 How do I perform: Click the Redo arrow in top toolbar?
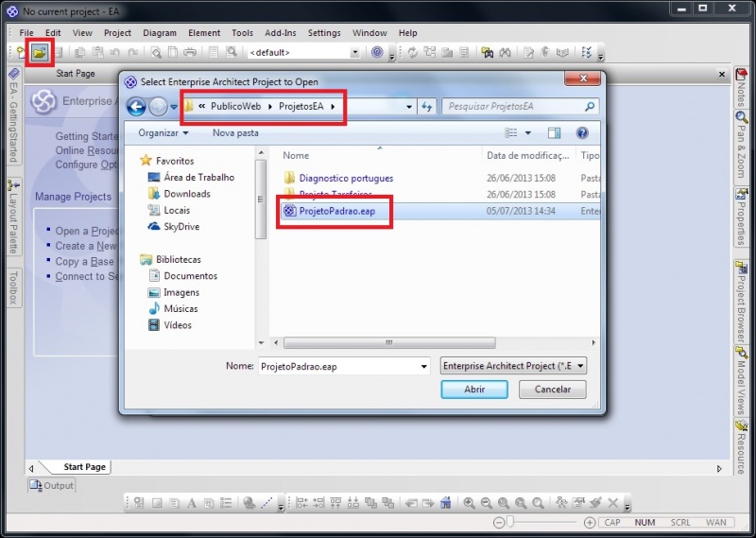132,52
